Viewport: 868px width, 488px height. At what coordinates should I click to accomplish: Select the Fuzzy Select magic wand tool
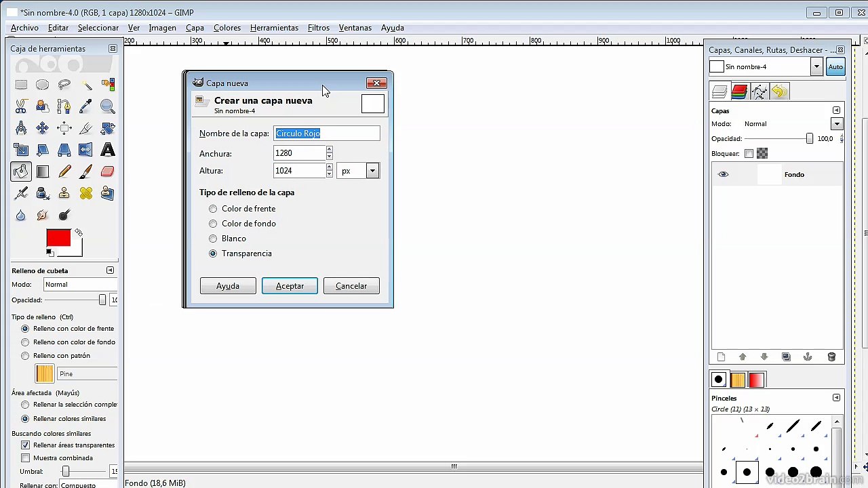(x=86, y=85)
